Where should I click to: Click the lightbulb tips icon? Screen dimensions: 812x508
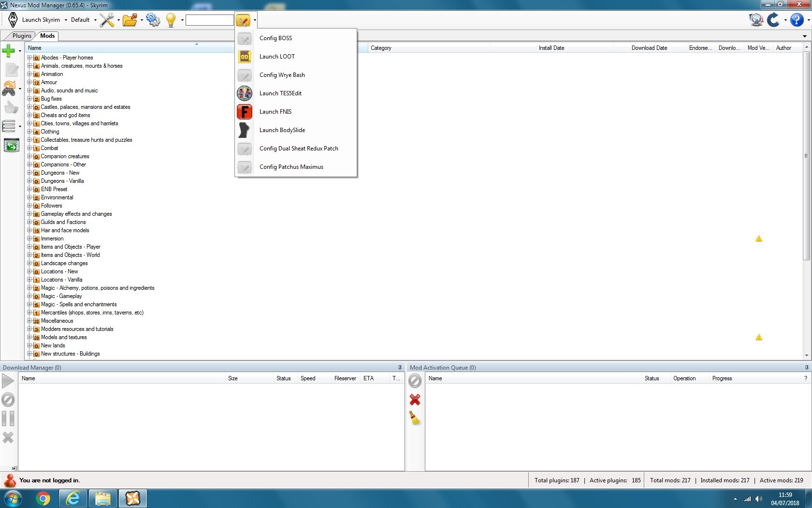pyautogui.click(x=171, y=20)
